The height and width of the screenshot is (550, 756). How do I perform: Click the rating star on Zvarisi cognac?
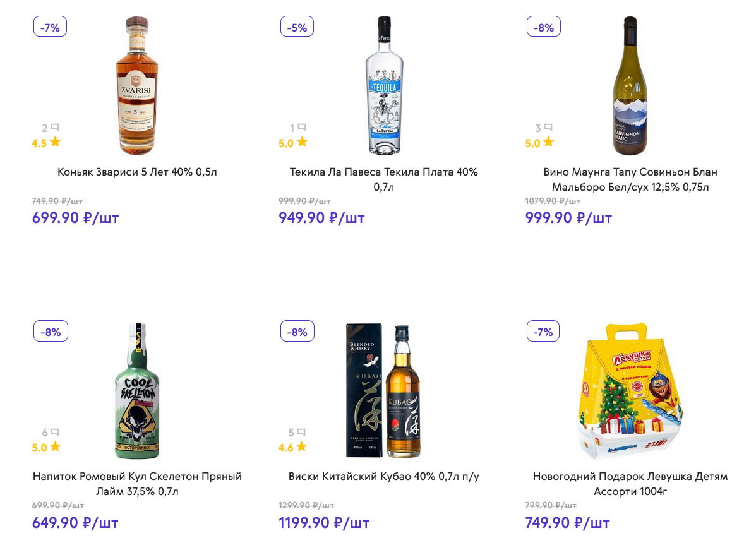56,142
